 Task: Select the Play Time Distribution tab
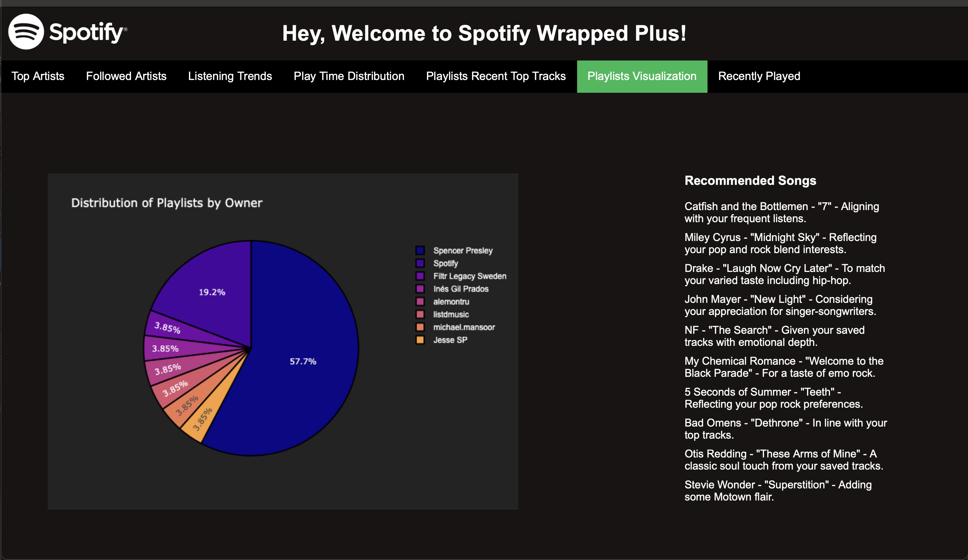pos(349,76)
